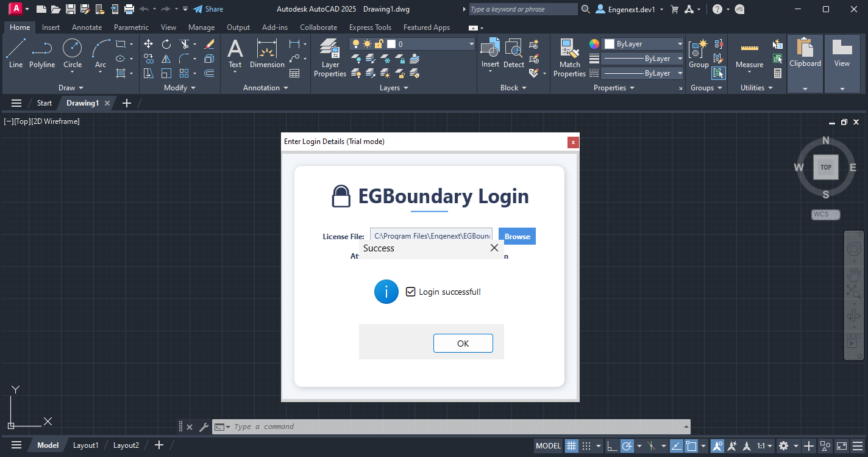Screen dimensions: 868x457
Task: Expand the Annotation panel
Action: point(265,88)
